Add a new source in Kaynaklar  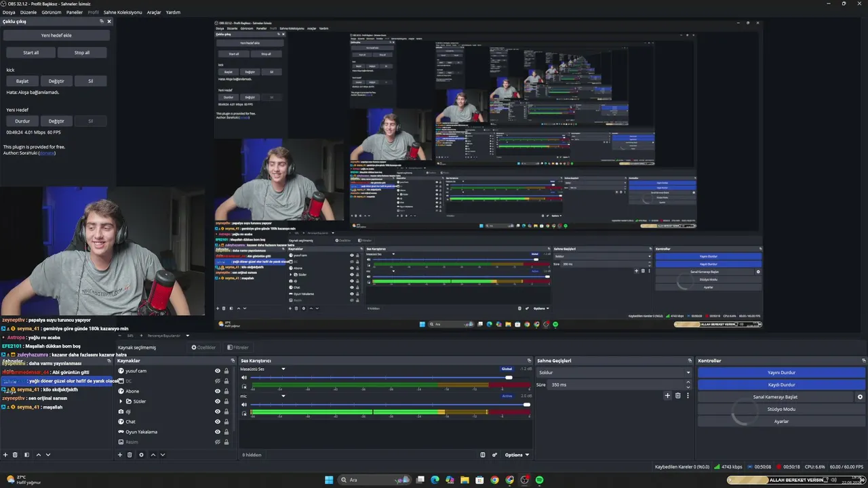[120, 455]
